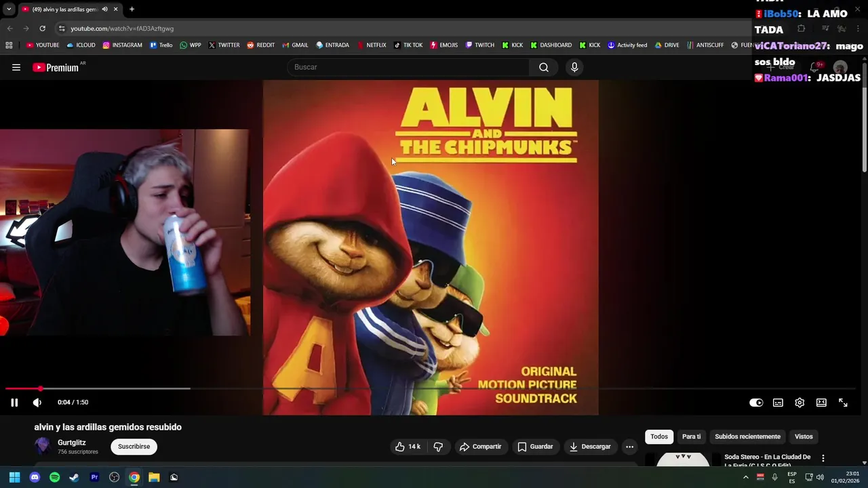Screen dimensions: 868x488
Task: Open the Soda Stereo video options menu
Action: (x=823, y=458)
